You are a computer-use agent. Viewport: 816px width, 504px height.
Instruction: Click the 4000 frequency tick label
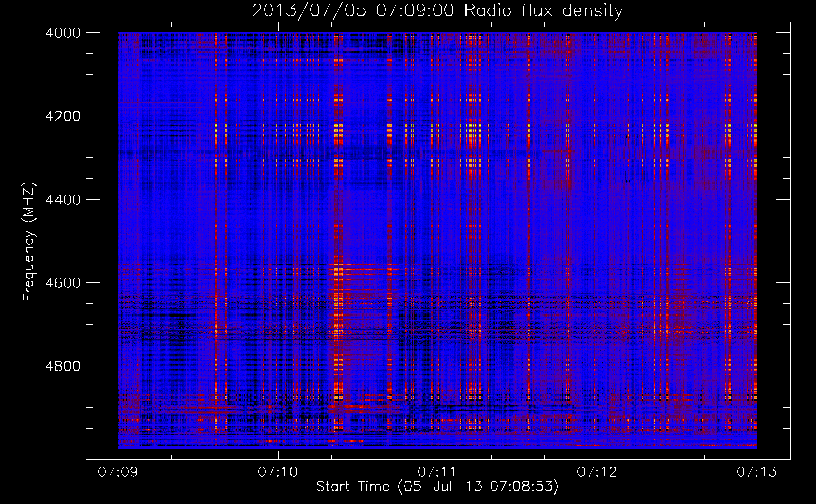(x=63, y=33)
